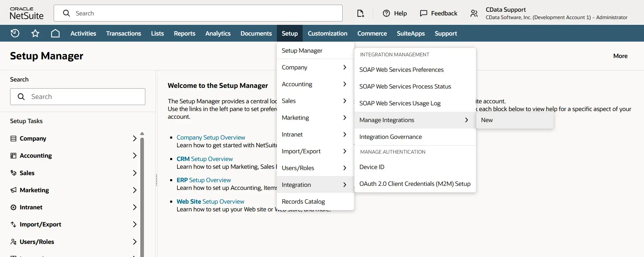The image size is (644, 257).
Task: Click the ERP Setup Overview link
Action: click(x=204, y=180)
